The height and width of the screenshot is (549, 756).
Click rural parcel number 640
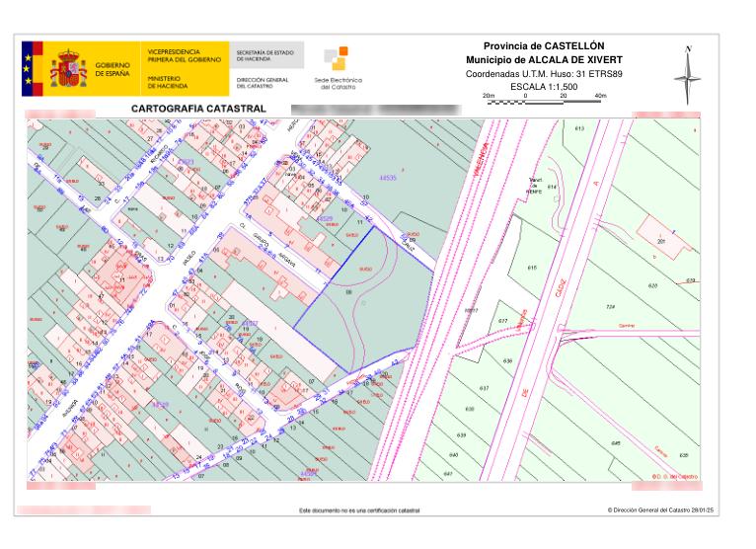(453, 455)
